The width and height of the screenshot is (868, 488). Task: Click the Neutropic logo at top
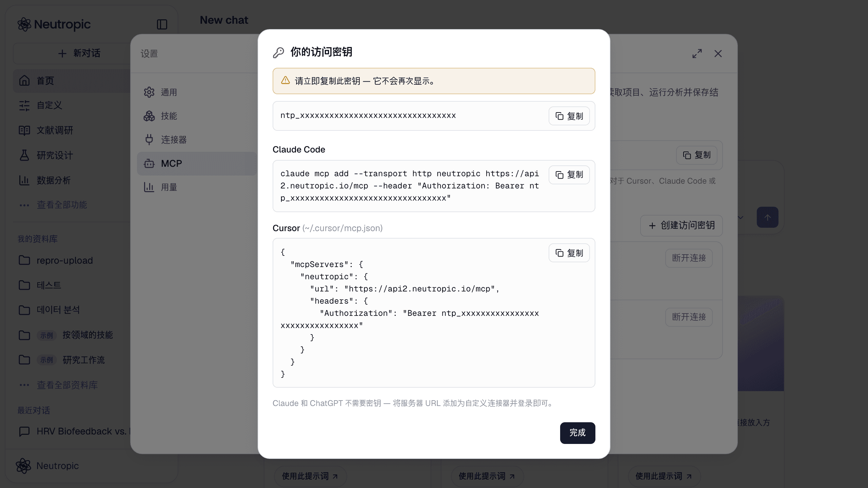pos(54,24)
